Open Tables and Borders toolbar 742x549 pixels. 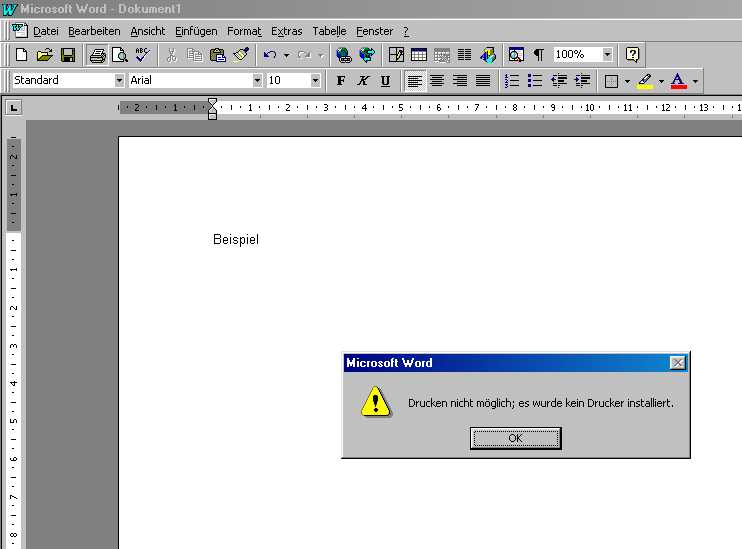[396, 55]
